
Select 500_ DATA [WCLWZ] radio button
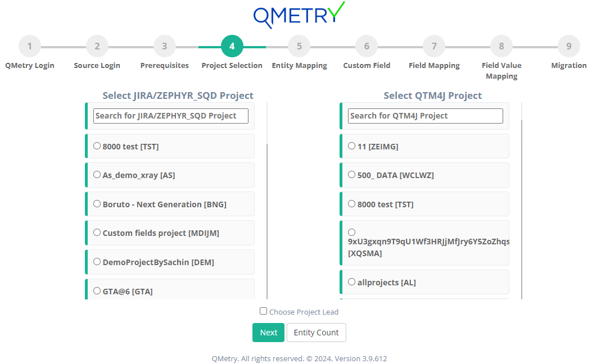coord(352,175)
